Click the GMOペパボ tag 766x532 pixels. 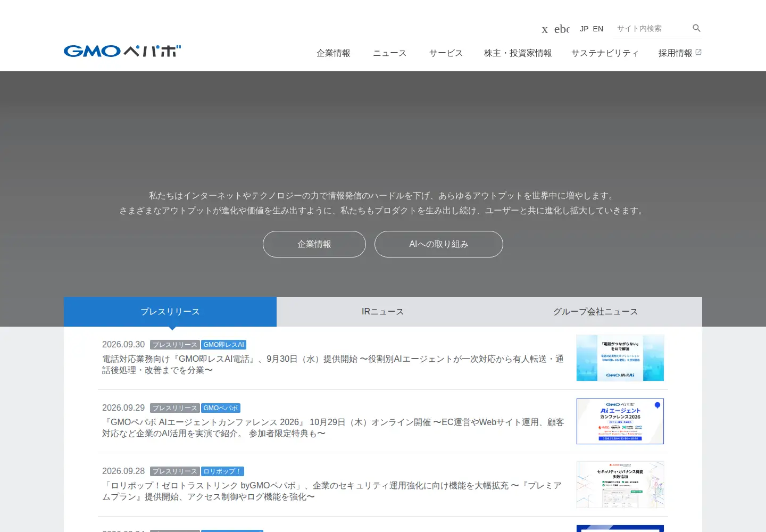221,408
